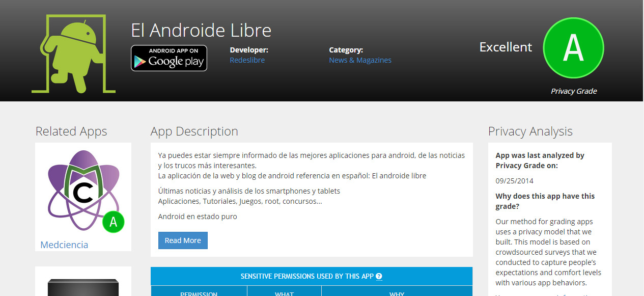The height and width of the screenshot is (296, 644).
Task: Click the Privacy Grade caption text
Action: click(x=573, y=91)
